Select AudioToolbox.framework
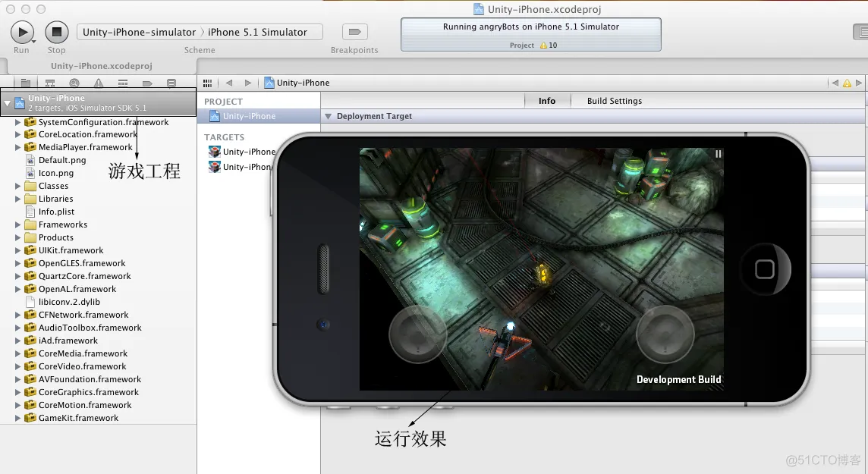Image resolution: width=868 pixels, height=474 pixels. point(90,328)
